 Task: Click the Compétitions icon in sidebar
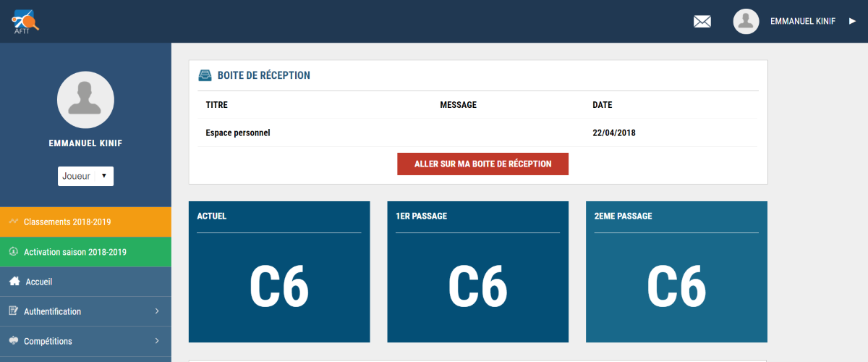pos(13,341)
